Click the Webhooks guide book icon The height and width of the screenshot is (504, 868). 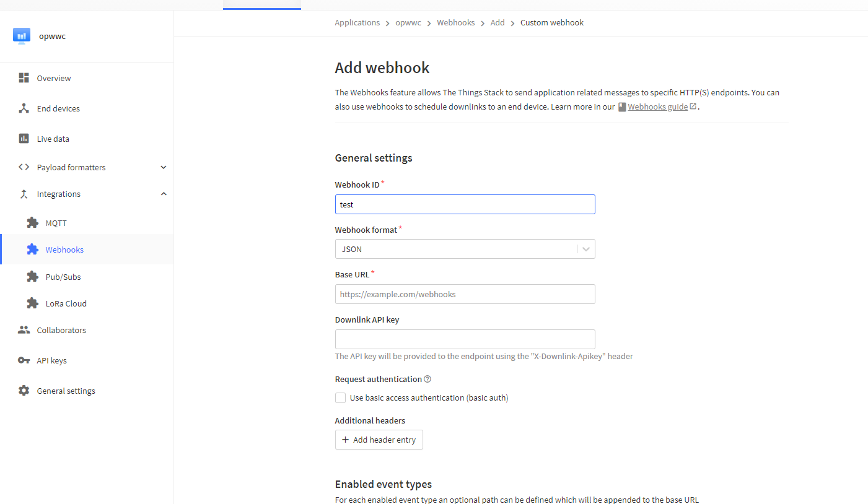622,106
